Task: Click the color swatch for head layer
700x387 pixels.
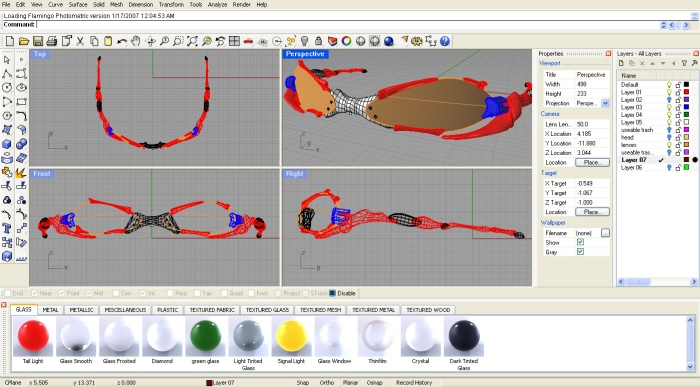Action: (687, 137)
